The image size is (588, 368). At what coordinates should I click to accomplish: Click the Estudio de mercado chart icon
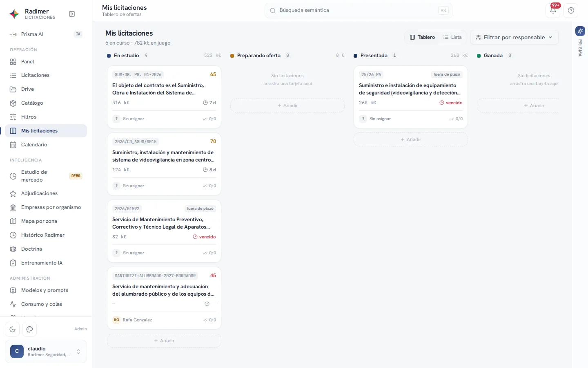point(13,176)
